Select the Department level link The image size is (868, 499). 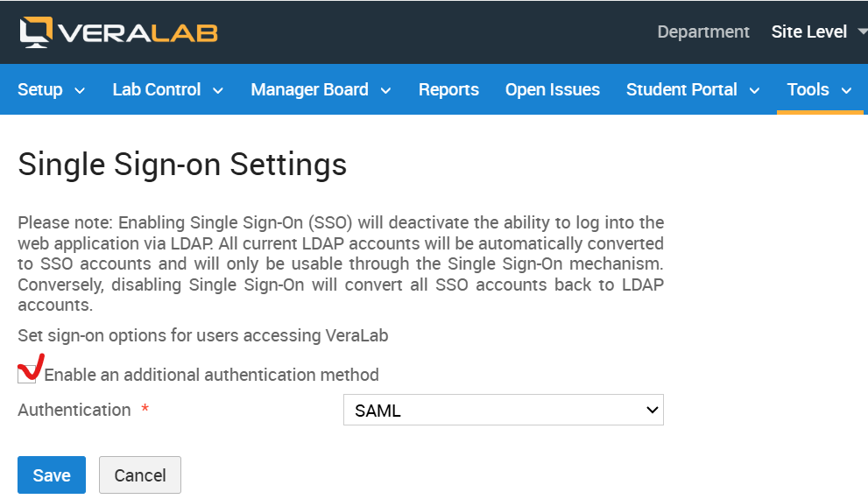703,32
